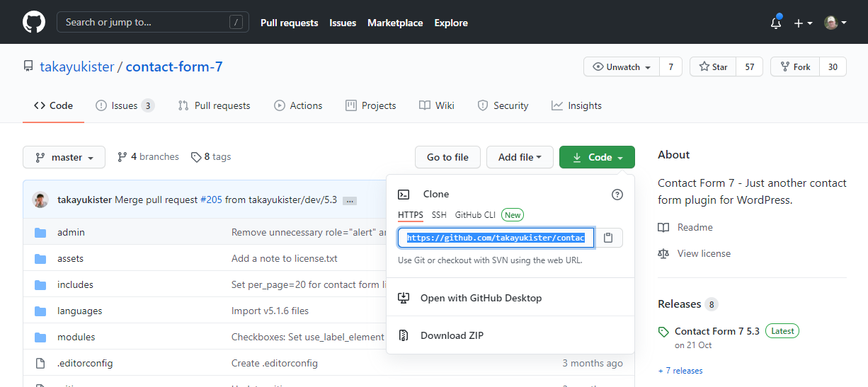Click the Clone help question mark icon
The width and height of the screenshot is (868, 387).
pyautogui.click(x=617, y=195)
